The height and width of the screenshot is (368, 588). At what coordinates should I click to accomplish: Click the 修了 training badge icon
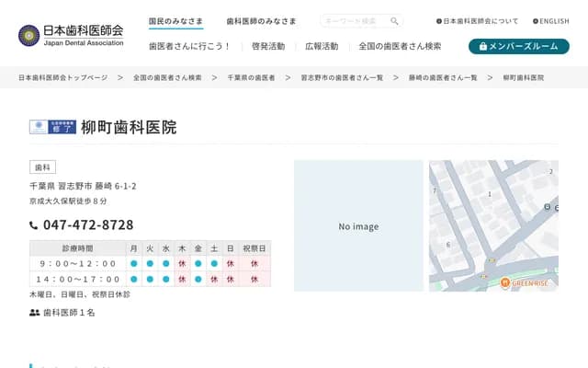52,128
